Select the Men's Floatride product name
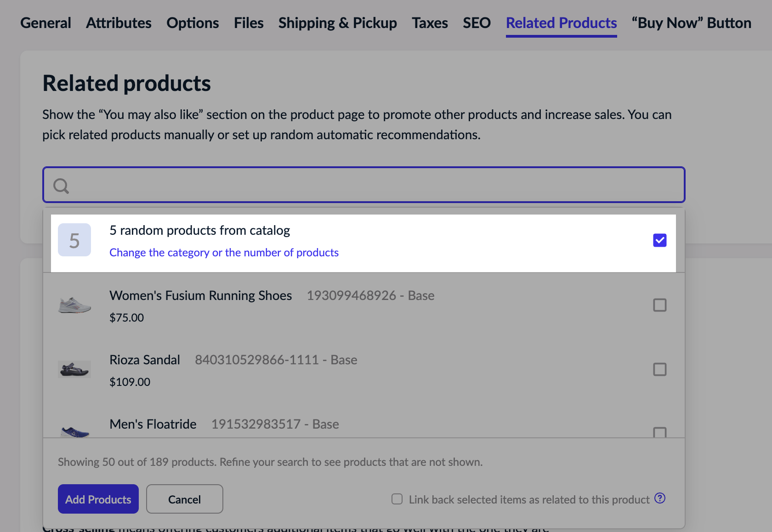 [153, 424]
